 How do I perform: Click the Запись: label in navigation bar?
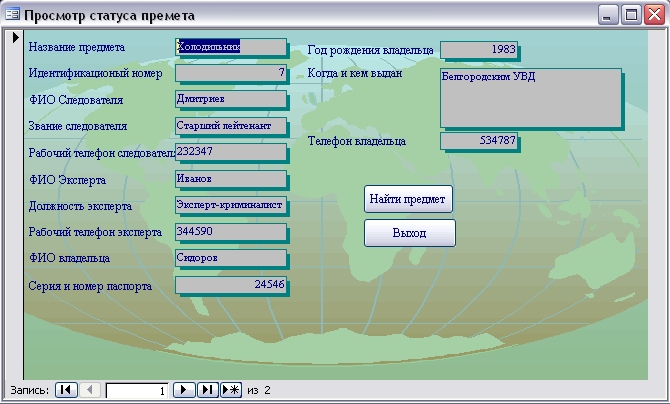(29, 390)
